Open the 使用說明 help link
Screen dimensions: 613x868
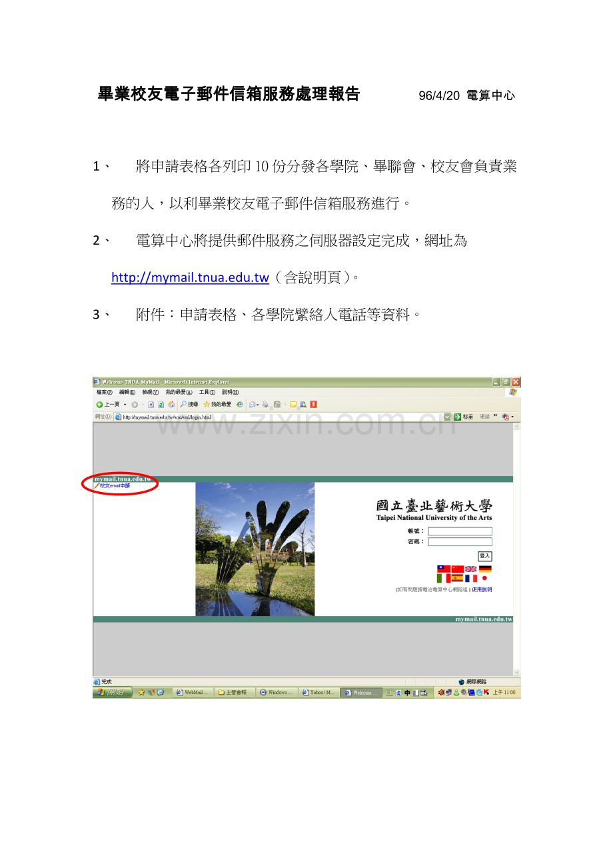(x=482, y=589)
